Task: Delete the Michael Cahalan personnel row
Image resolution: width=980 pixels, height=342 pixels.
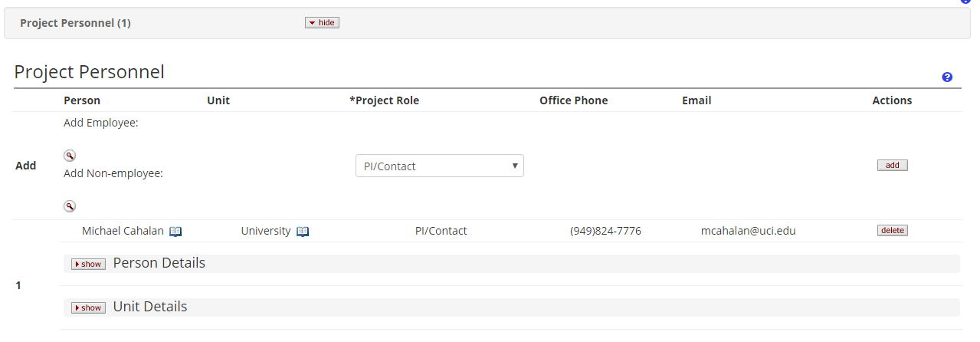Action: [892, 230]
